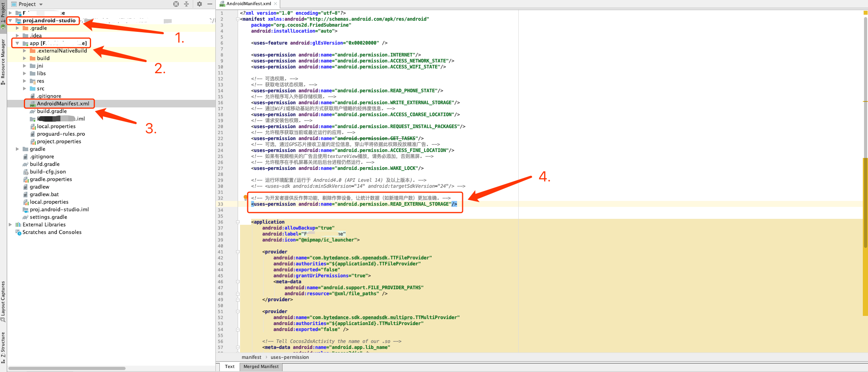Select the root-level .gitignore file
Screen dimensions: 868x372
pyautogui.click(x=42, y=156)
